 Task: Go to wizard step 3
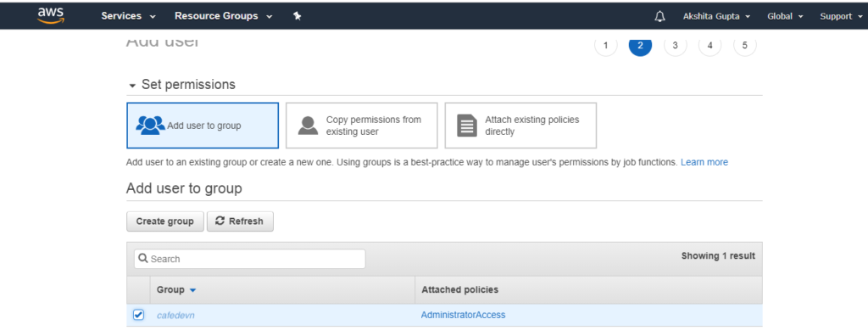676,46
